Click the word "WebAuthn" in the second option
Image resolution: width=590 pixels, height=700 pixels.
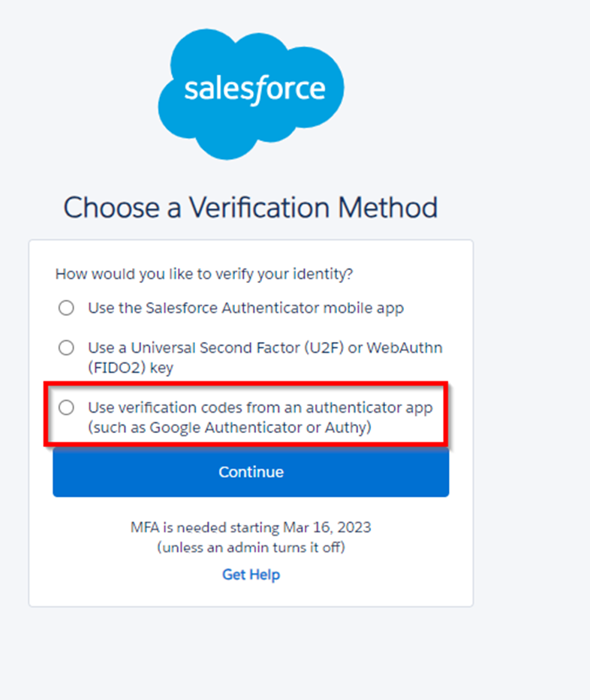click(x=407, y=348)
